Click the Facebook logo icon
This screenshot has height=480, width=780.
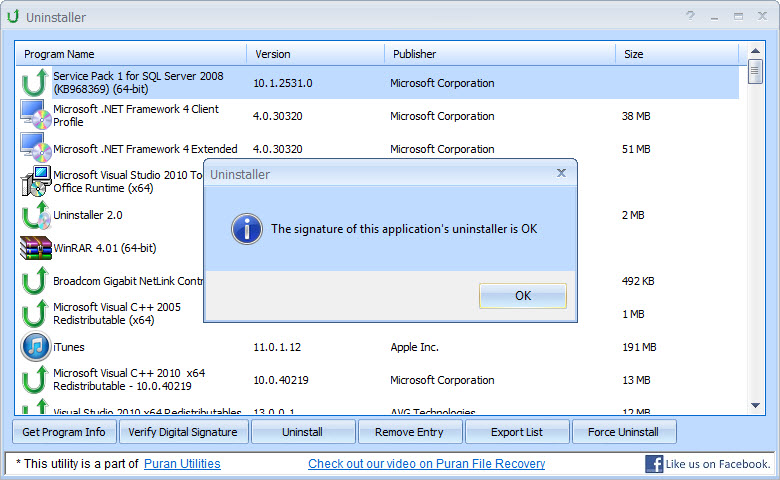coord(654,464)
